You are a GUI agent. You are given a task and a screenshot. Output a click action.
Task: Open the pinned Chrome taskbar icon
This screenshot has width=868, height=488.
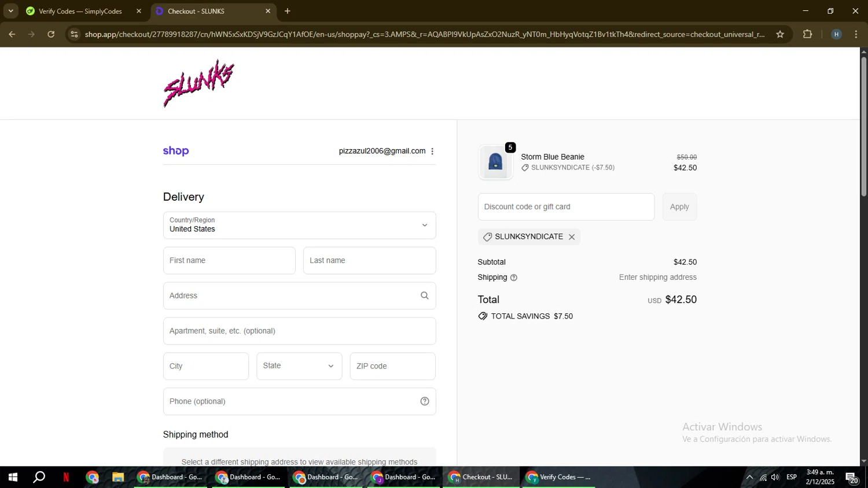click(x=93, y=477)
